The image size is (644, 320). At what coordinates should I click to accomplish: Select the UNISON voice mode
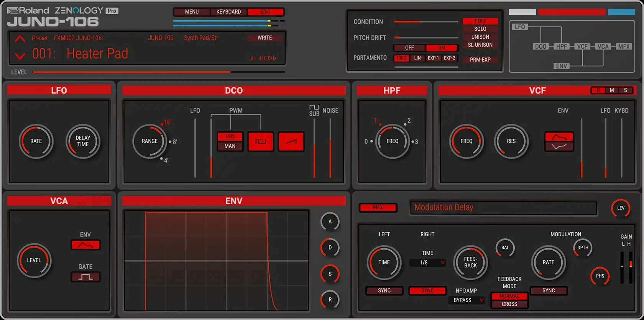point(480,37)
